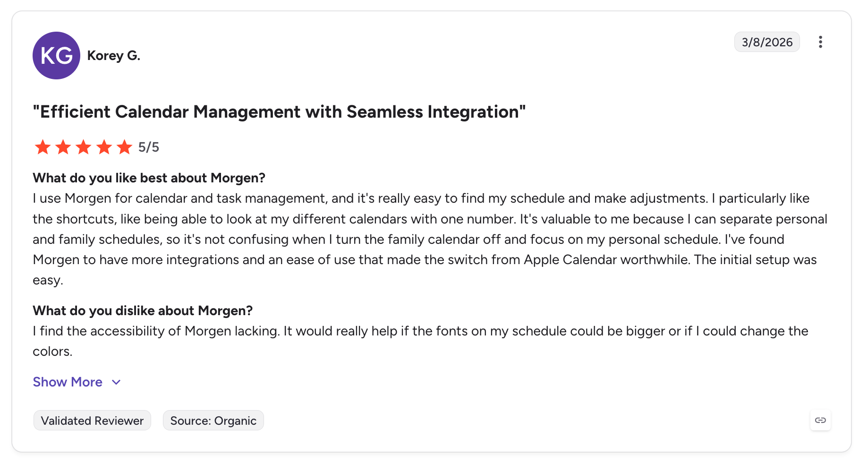Click the Source: Organic badge

click(x=213, y=420)
